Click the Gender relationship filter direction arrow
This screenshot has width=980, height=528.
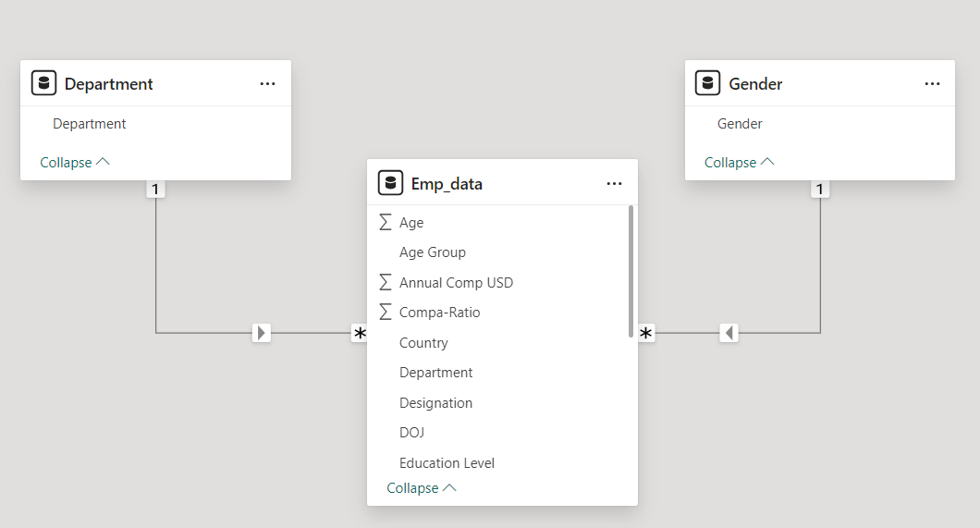(729, 333)
